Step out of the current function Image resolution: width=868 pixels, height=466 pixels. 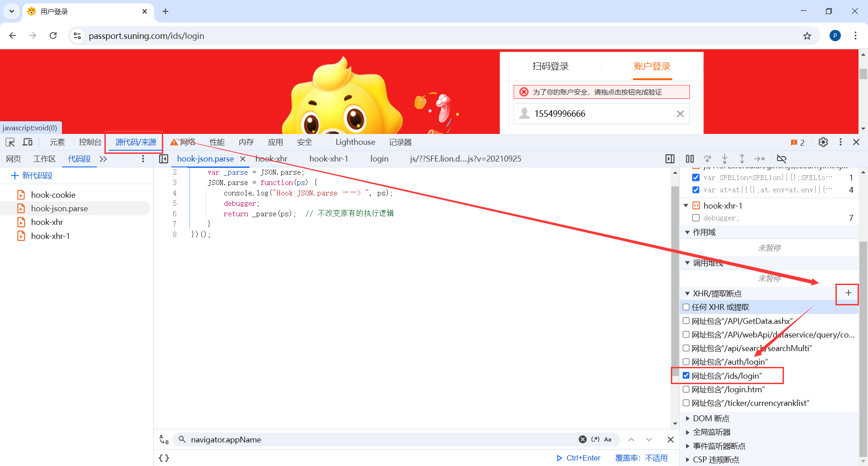click(x=742, y=159)
